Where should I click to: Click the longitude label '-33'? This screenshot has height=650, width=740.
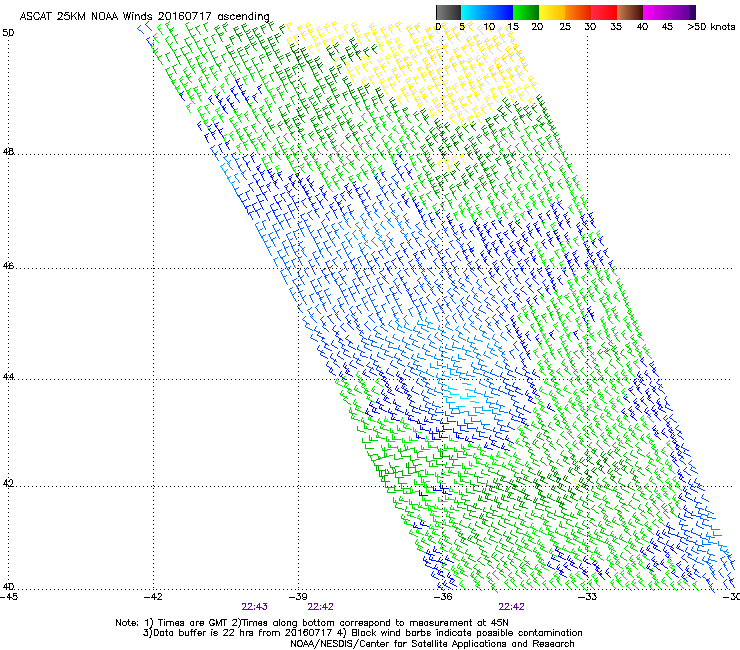[x=588, y=597]
